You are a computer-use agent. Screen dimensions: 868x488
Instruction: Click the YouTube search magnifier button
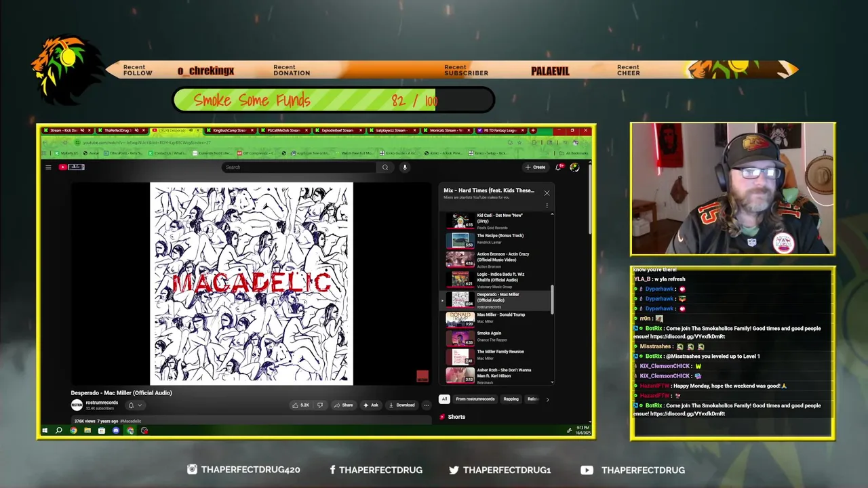tap(385, 167)
